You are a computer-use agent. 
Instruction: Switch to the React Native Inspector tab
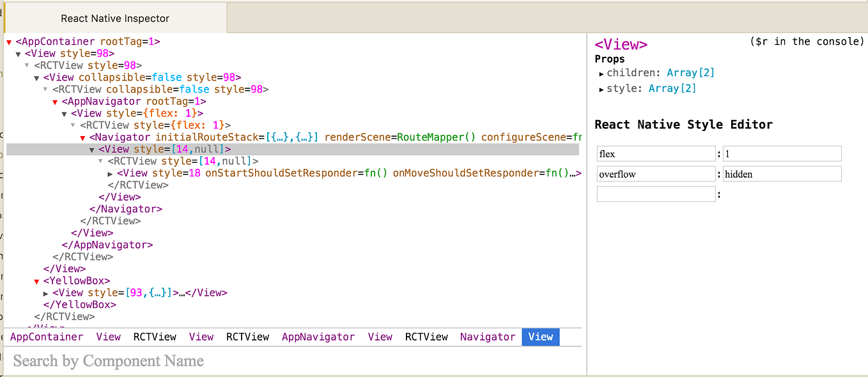114,18
